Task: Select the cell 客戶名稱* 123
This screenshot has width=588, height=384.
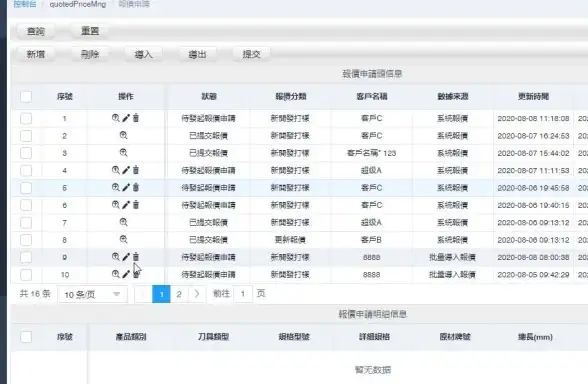Action: point(372,153)
